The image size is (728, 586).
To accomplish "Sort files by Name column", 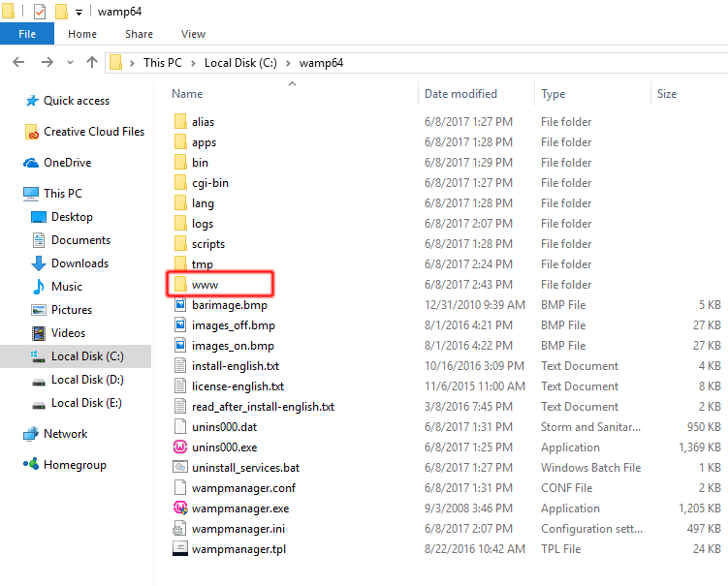I will (x=187, y=94).
